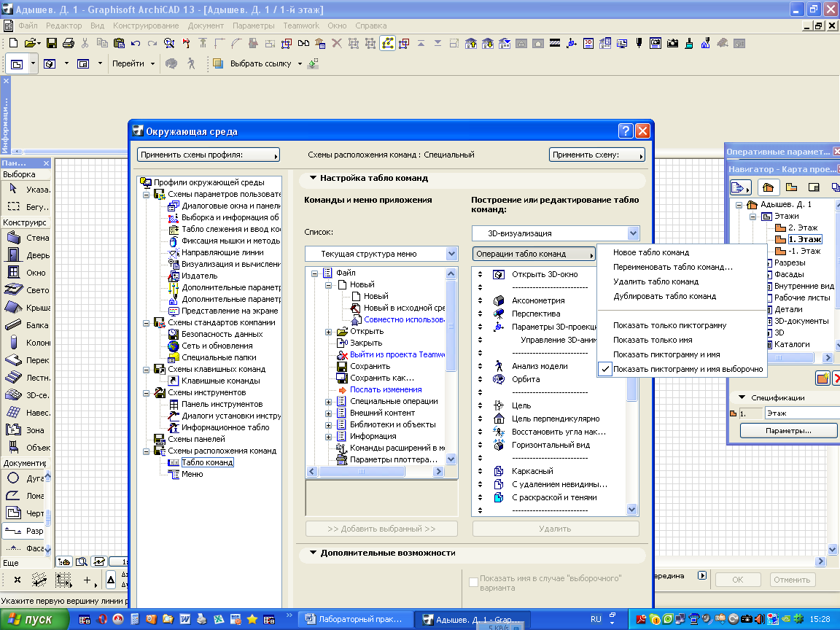Click the 'Удалить' button
This screenshot has height=630, width=840.
[x=556, y=529]
